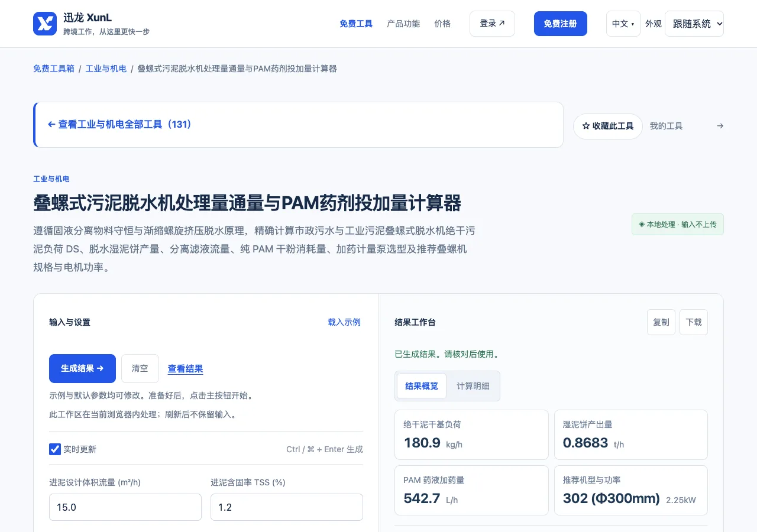Follow the 查看结果 link
The width and height of the screenshot is (757, 532).
click(x=186, y=369)
